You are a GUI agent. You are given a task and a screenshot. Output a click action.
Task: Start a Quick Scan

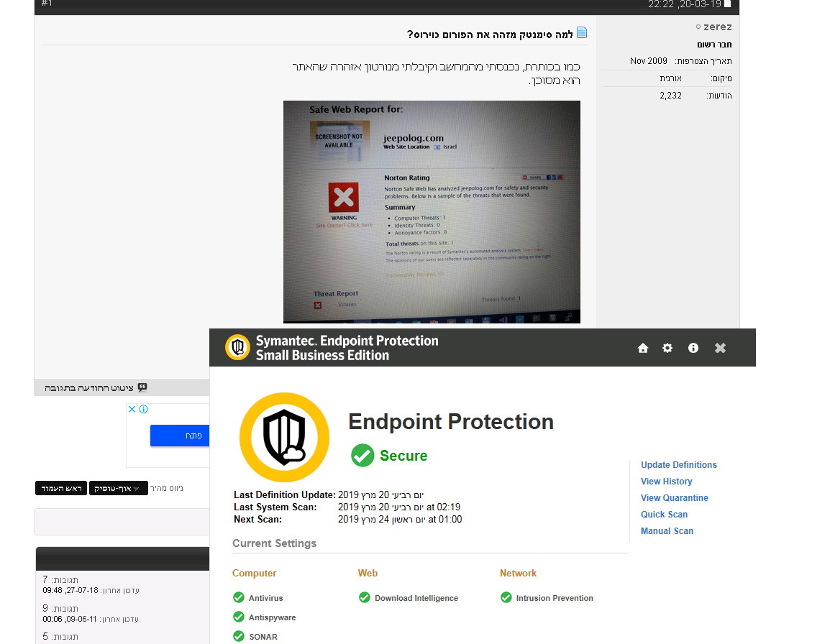click(664, 515)
